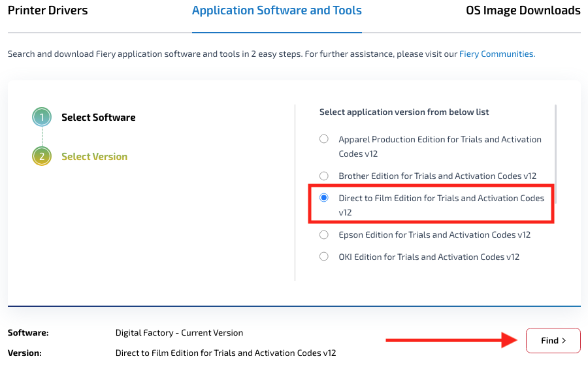The width and height of the screenshot is (588, 367).
Task: Click step 2 circle for Select Version
Action: pyautogui.click(x=42, y=156)
